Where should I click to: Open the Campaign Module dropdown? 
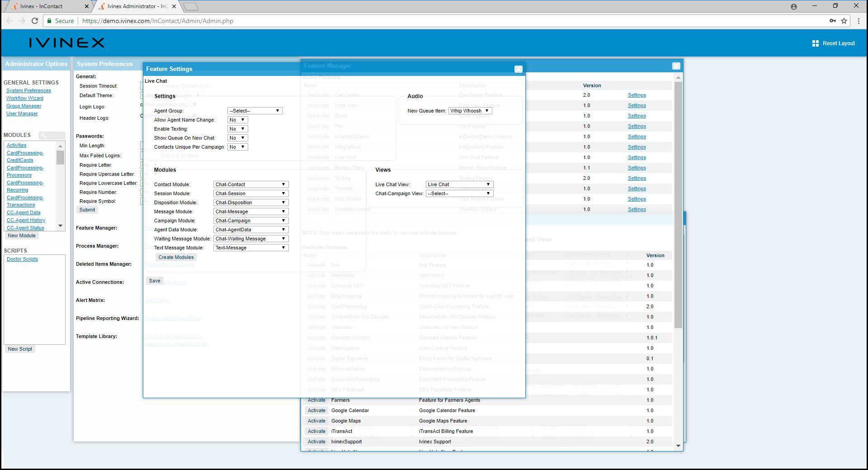tap(251, 221)
